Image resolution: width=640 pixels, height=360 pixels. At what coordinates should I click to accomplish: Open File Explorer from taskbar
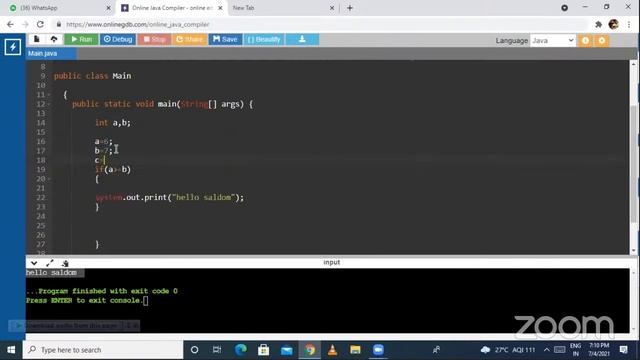click(x=355, y=350)
